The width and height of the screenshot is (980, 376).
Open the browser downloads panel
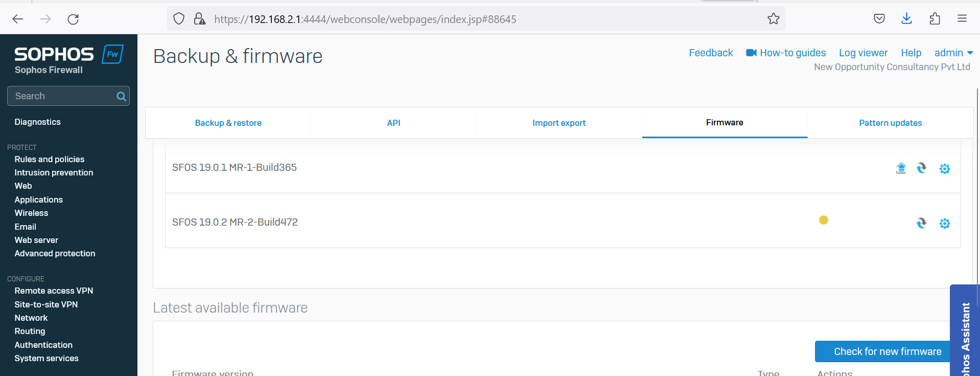(906, 19)
